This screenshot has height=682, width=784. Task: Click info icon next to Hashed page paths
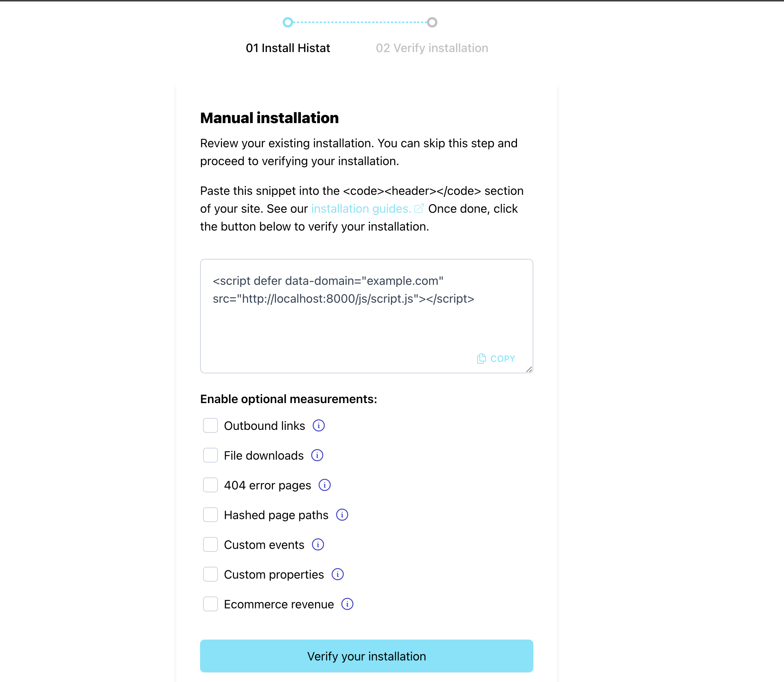point(342,515)
